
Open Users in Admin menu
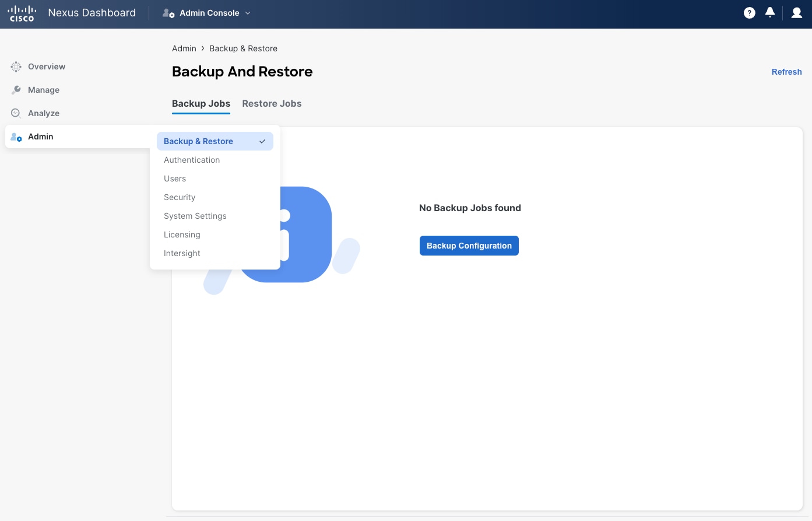(x=215, y=179)
